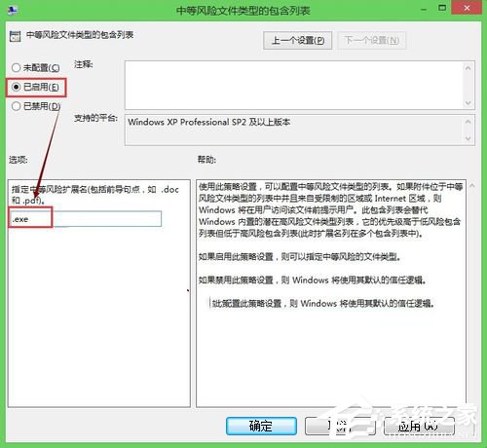Minimize the policy dialog window
The width and height of the screenshot is (487, 448).
tap(424, 9)
